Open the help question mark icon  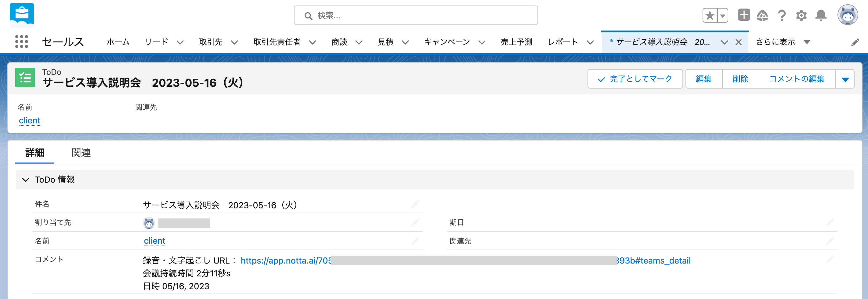coord(782,15)
